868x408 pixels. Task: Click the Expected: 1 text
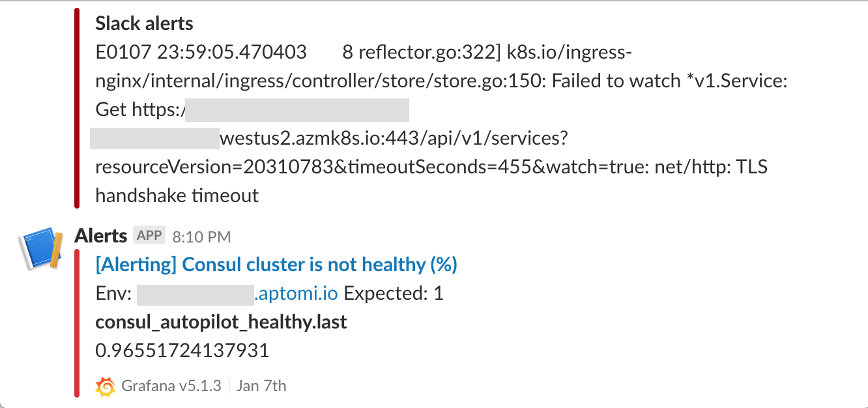[394, 293]
